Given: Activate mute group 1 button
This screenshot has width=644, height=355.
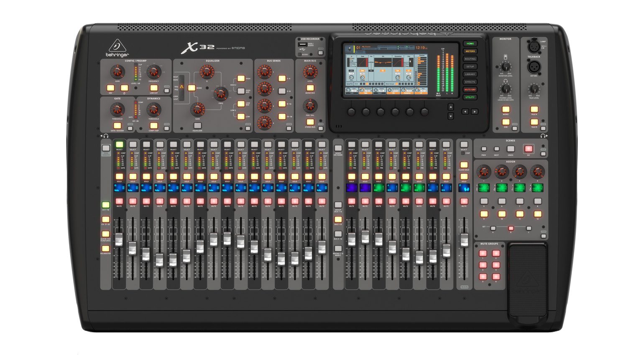Looking at the screenshot, I should (x=483, y=253).
